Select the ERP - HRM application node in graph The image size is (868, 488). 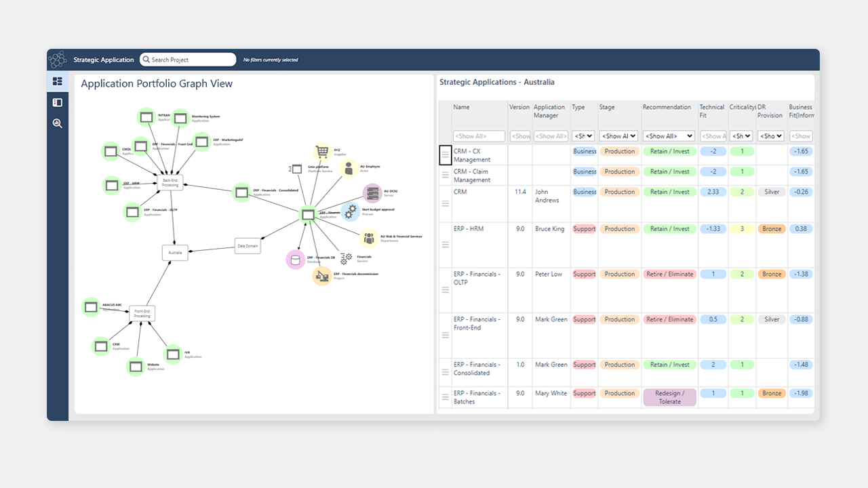point(112,185)
